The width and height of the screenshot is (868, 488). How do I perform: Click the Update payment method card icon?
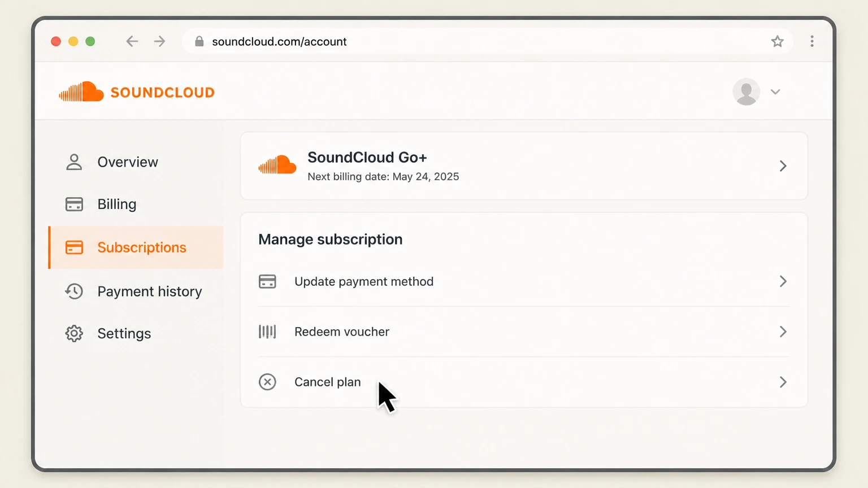pyautogui.click(x=267, y=281)
